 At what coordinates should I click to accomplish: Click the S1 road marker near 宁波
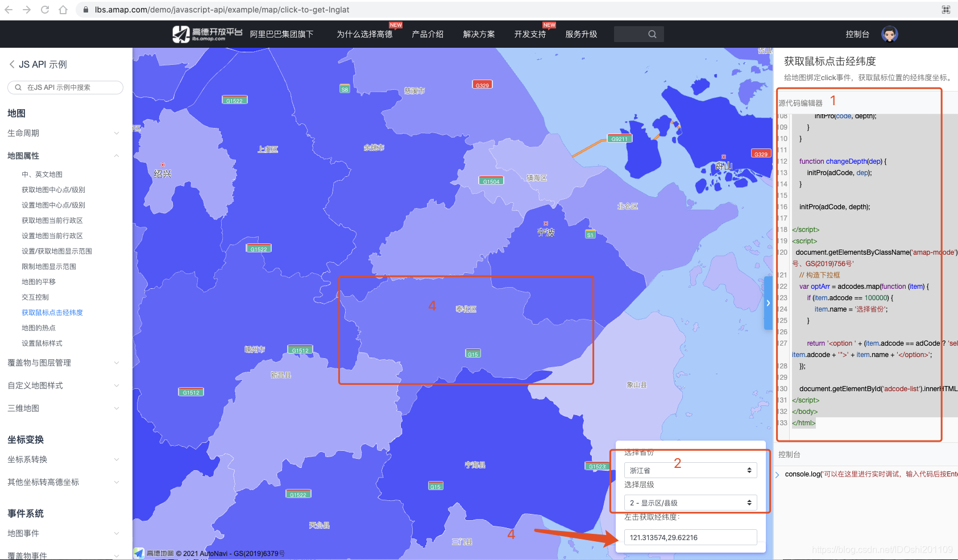point(590,234)
